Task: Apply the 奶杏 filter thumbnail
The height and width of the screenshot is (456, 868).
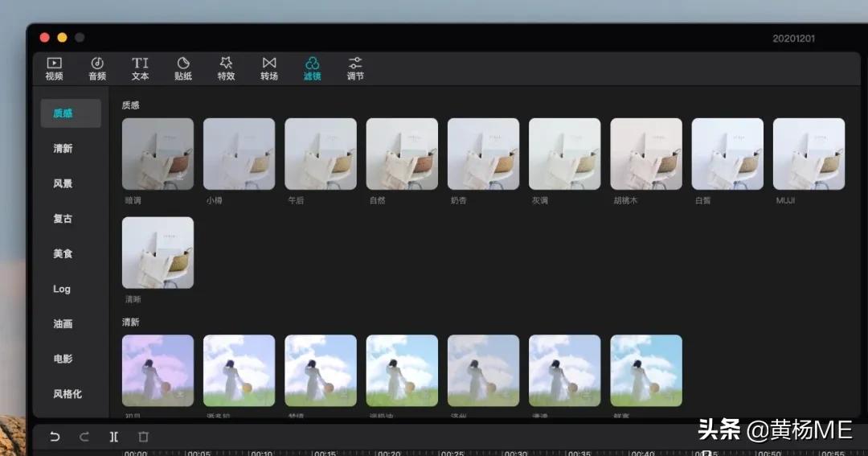Action: 483,154
